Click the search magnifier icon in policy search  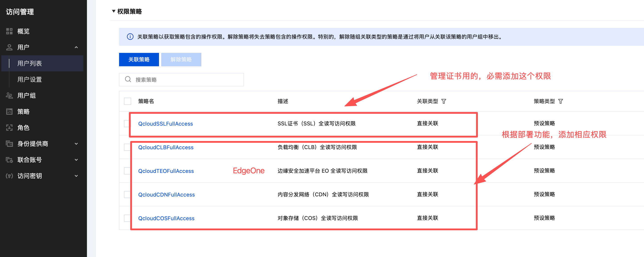point(128,79)
